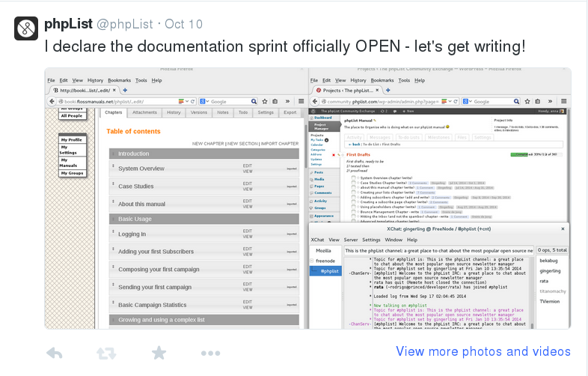Image resolution: width=588 pixels, height=376 pixels.
Task: Go back in the community.phplist.com Firefox window
Action: [315, 101]
